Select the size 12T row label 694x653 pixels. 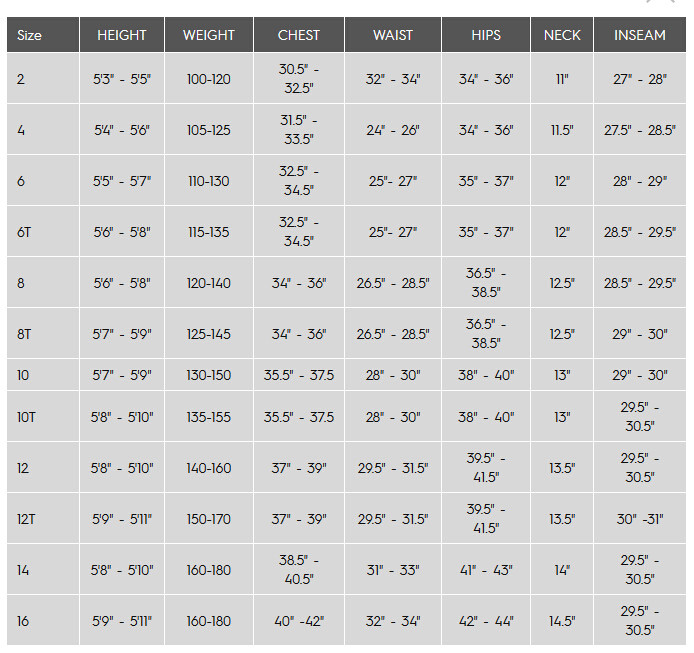click(x=27, y=519)
